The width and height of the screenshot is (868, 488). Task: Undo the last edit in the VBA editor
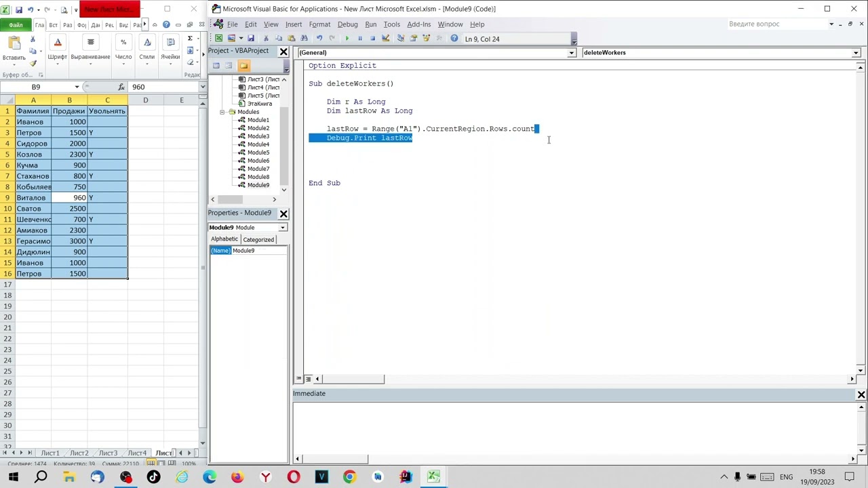click(319, 39)
